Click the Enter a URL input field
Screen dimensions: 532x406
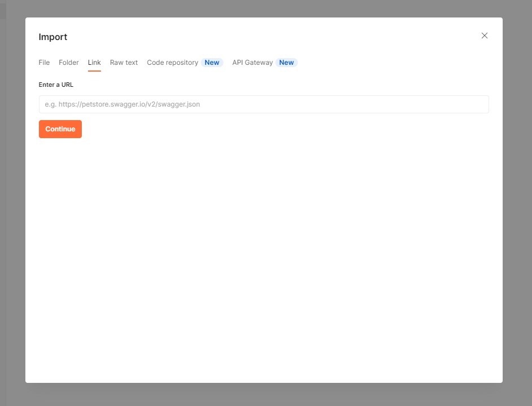click(x=263, y=104)
